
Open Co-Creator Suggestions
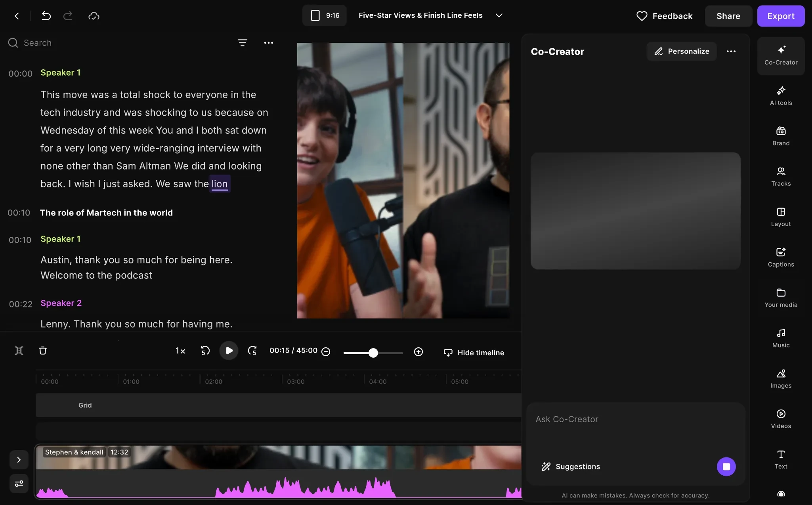pyautogui.click(x=571, y=467)
